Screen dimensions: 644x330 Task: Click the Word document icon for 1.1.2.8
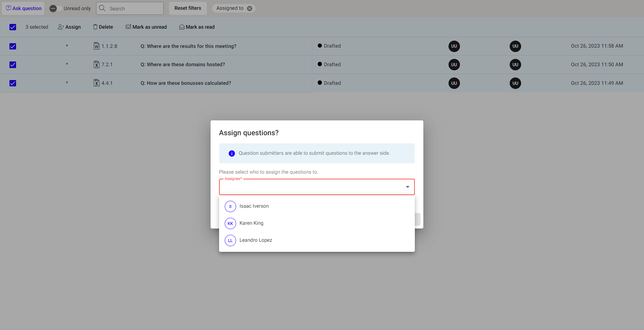pyautogui.click(x=96, y=46)
